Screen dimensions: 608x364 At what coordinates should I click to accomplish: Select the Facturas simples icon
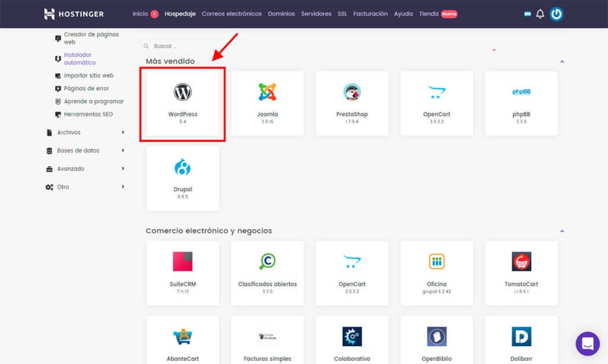tap(267, 337)
